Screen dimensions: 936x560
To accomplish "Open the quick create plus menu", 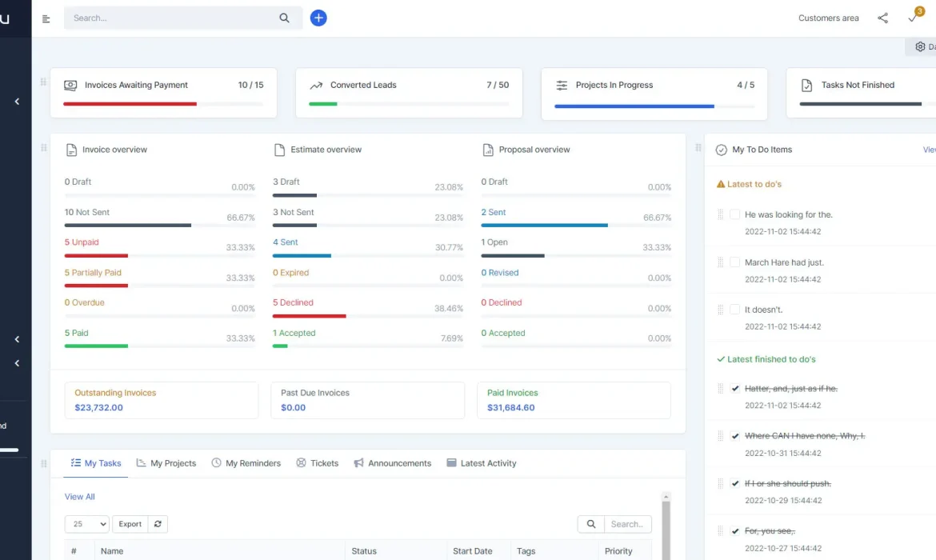I will pyautogui.click(x=318, y=18).
